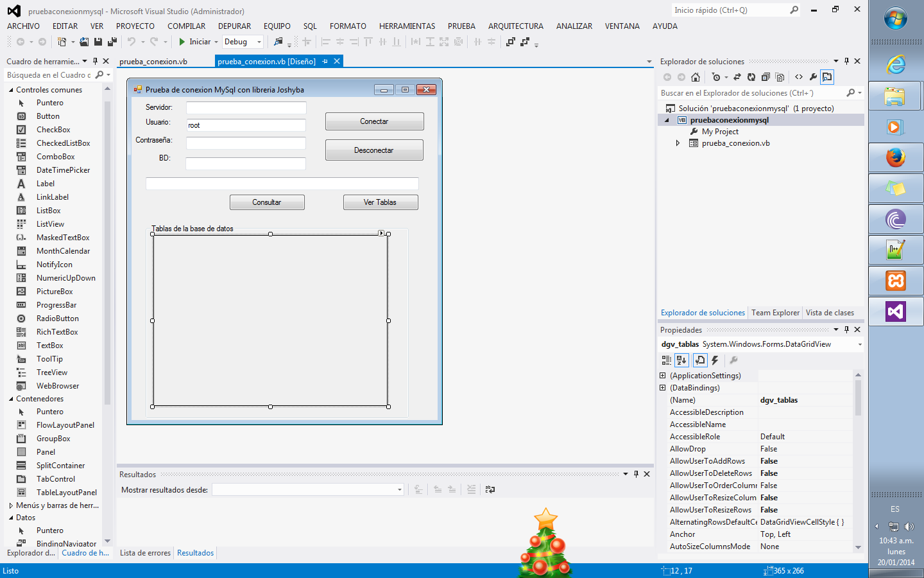Click the single-disk Save icon in toolbar
The width and height of the screenshot is (924, 578).
98,42
